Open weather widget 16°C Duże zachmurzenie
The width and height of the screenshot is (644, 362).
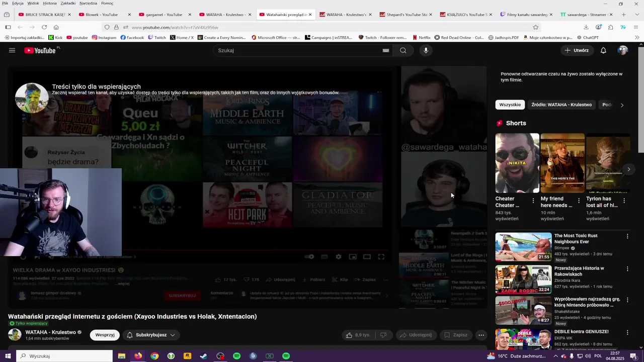516,356
